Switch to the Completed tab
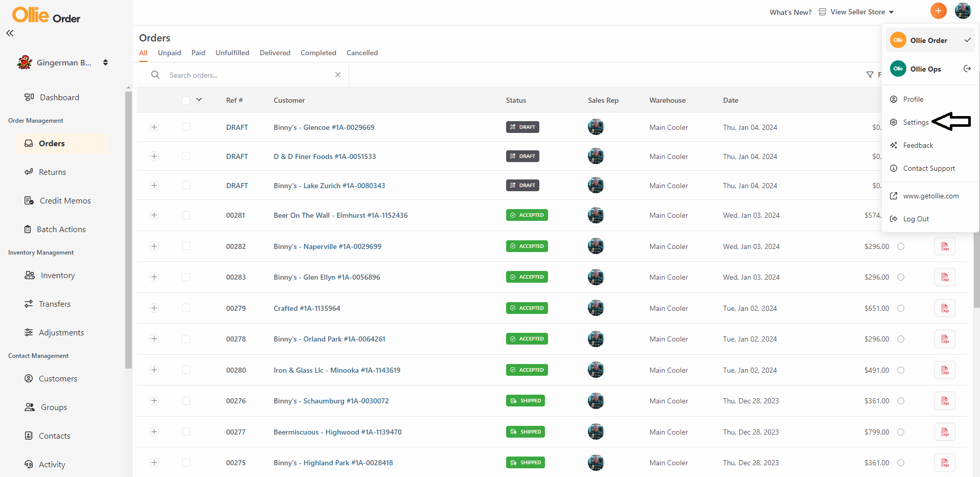980x477 pixels. (x=318, y=53)
